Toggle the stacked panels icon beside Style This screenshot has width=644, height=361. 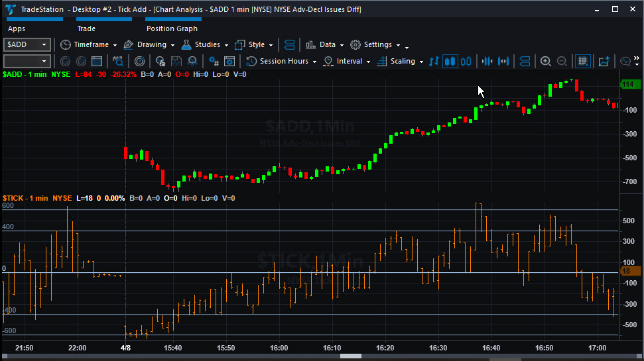[289, 45]
